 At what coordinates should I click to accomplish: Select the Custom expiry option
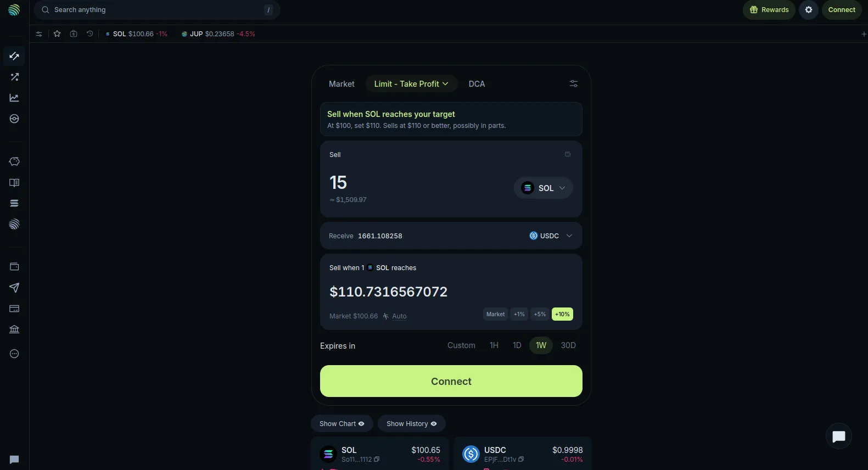[x=461, y=345]
